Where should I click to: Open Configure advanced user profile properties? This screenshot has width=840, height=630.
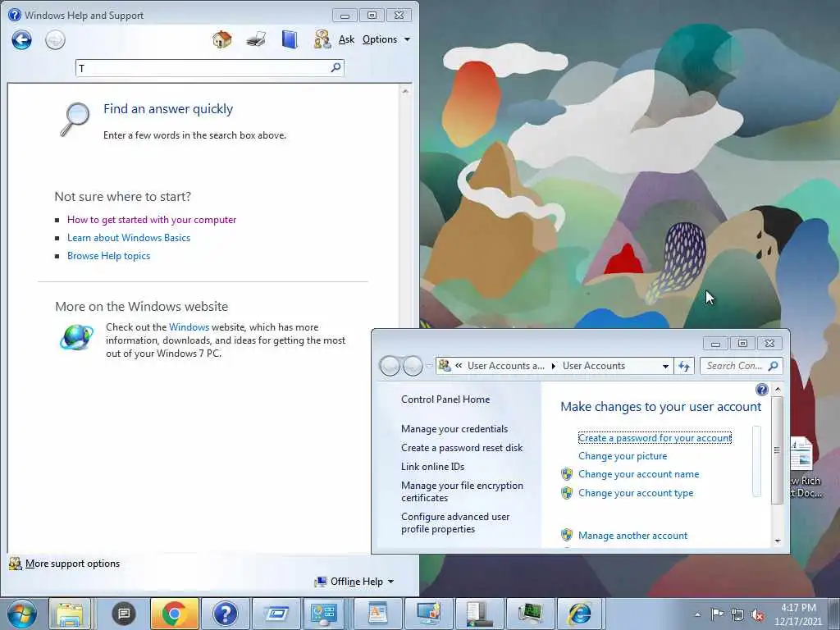454,523
